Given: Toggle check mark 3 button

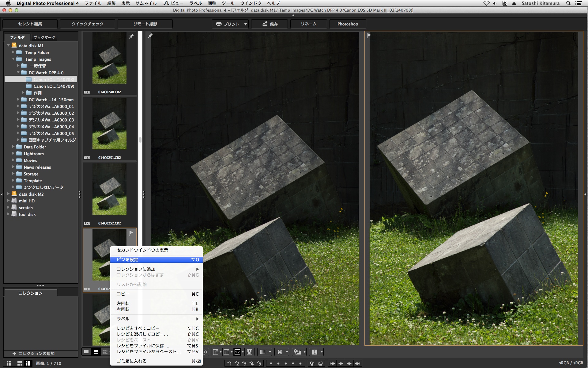Looking at the screenshot, I should tap(244, 363).
